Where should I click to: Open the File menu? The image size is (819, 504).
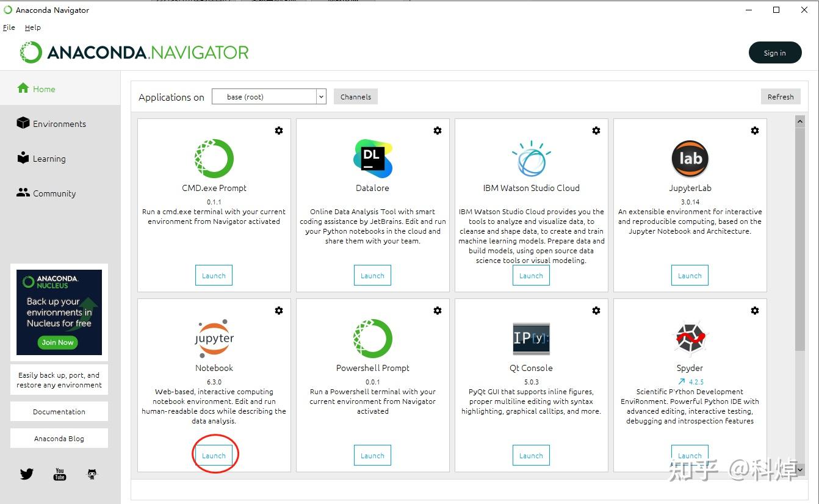9,27
